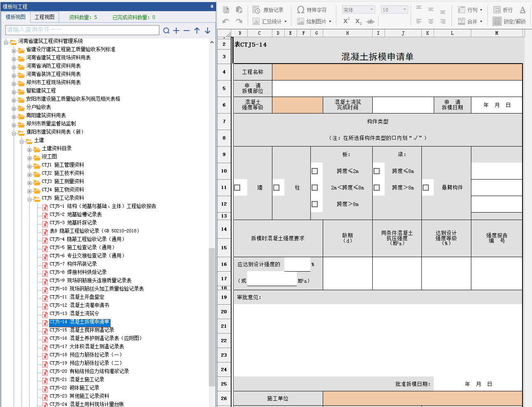Switch to 工程视图 tab
532x407 pixels.
(x=45, y=17)
